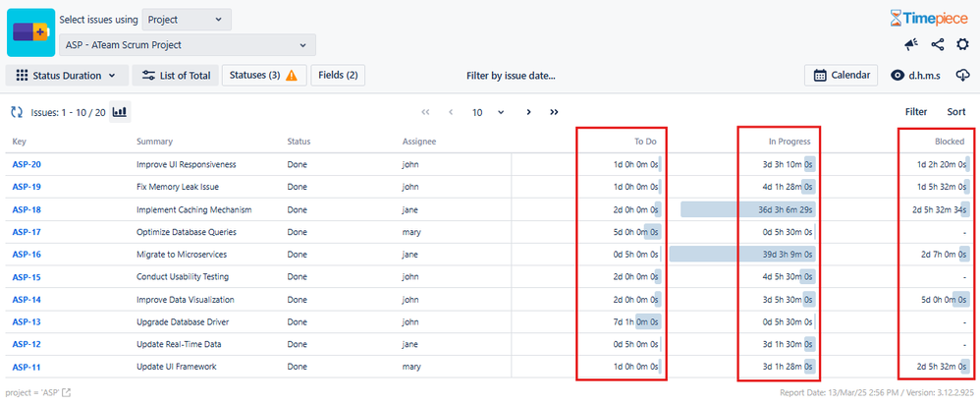Select 'Migrate to Microservices' summary

(182, 255)
